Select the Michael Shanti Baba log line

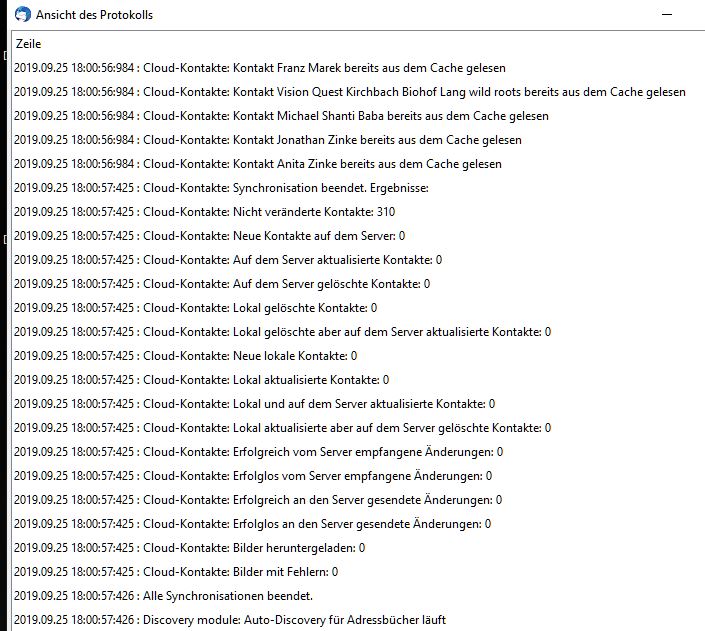[x=281, y=116]
